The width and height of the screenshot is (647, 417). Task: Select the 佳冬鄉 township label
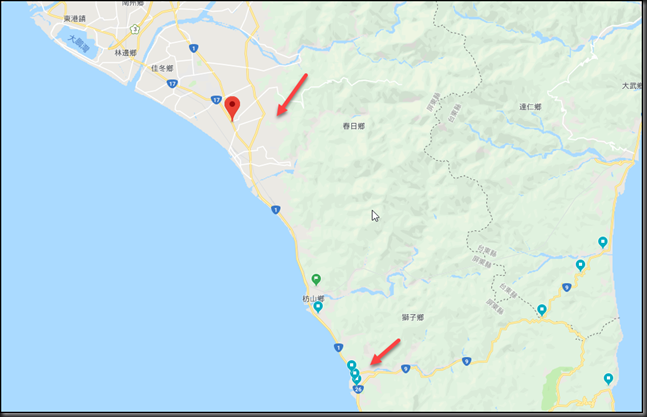[x=162, y=68]
